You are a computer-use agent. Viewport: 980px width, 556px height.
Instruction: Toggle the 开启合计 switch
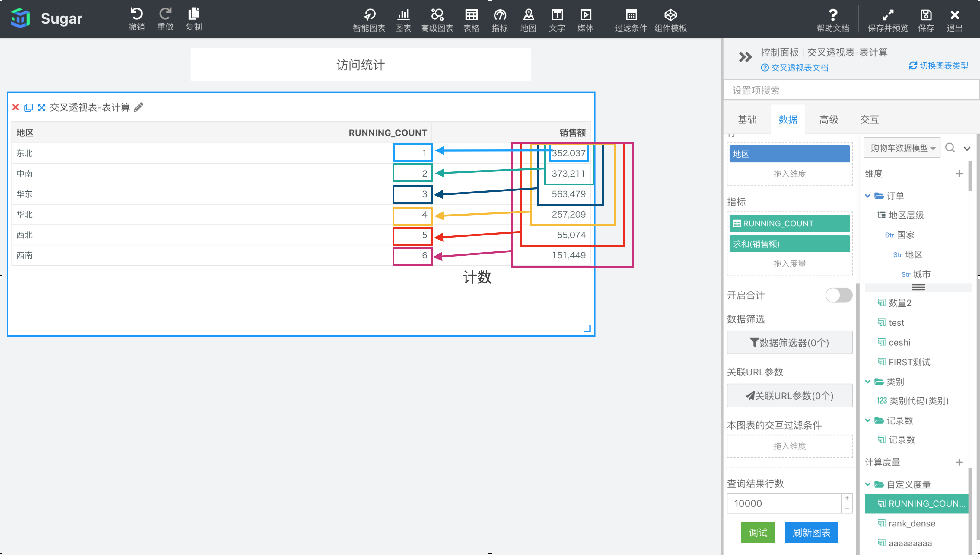838,295
